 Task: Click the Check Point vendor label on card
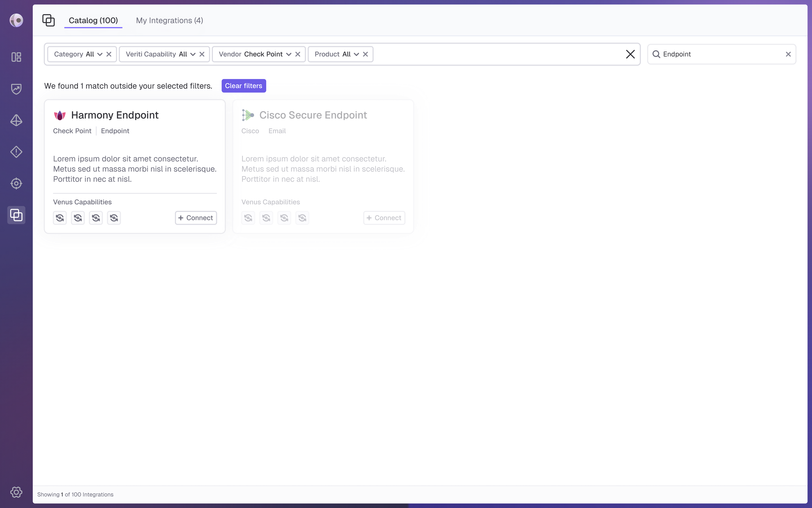(72, 131)
